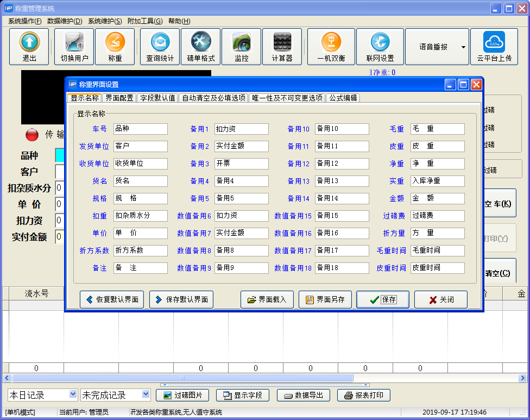Screen dimensions: 530x420
Task: Click the 语音播报 voice broadcast button
Action: click(433, 47)
